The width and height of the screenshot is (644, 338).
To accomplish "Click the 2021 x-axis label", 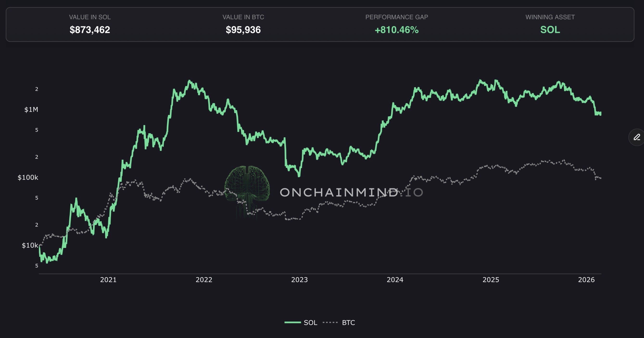I will pyautogui.click(x=108, y=280).
